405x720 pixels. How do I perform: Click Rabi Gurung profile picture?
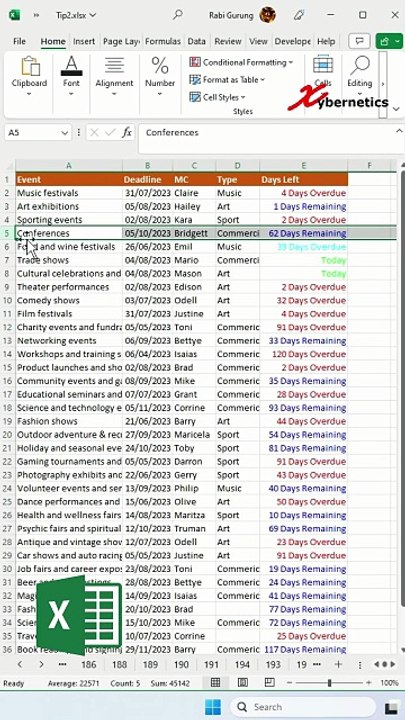[267, 15]
